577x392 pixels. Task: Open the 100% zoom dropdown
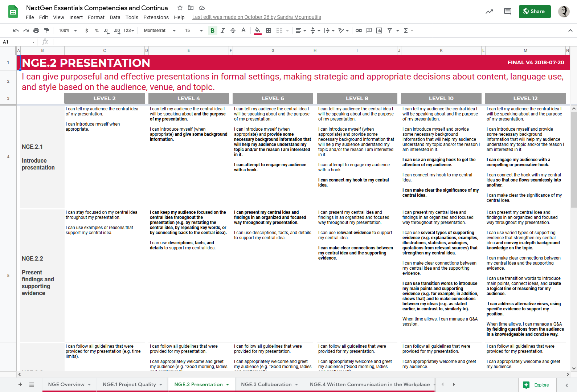pyautogui.click(x=67, y=30)
